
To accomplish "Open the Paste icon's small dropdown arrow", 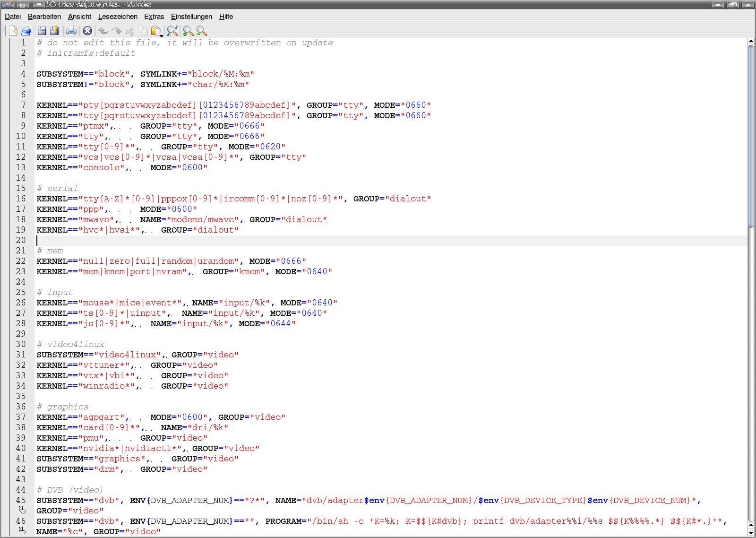I will pos(162,35).
